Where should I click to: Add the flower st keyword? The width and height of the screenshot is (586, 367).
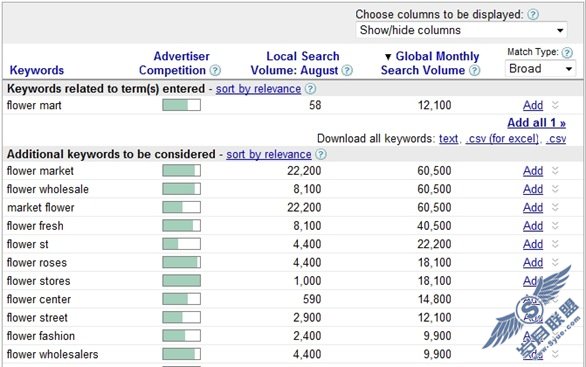tap(533, 244)
